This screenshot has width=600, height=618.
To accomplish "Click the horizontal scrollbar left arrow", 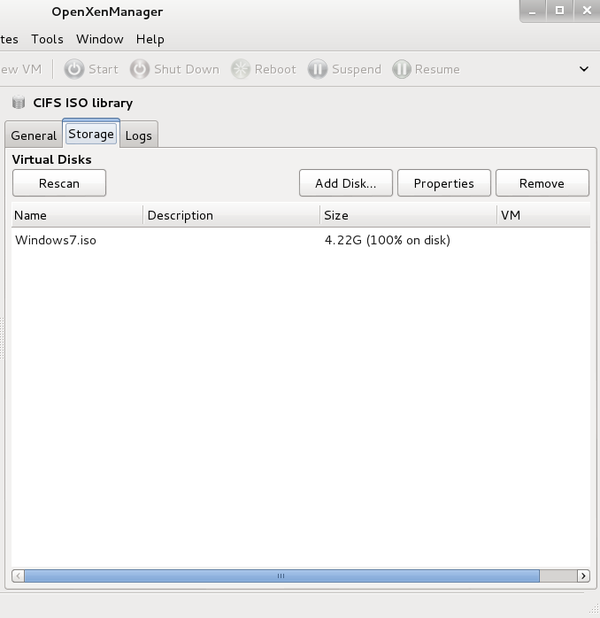I will (x=18, y=576).
